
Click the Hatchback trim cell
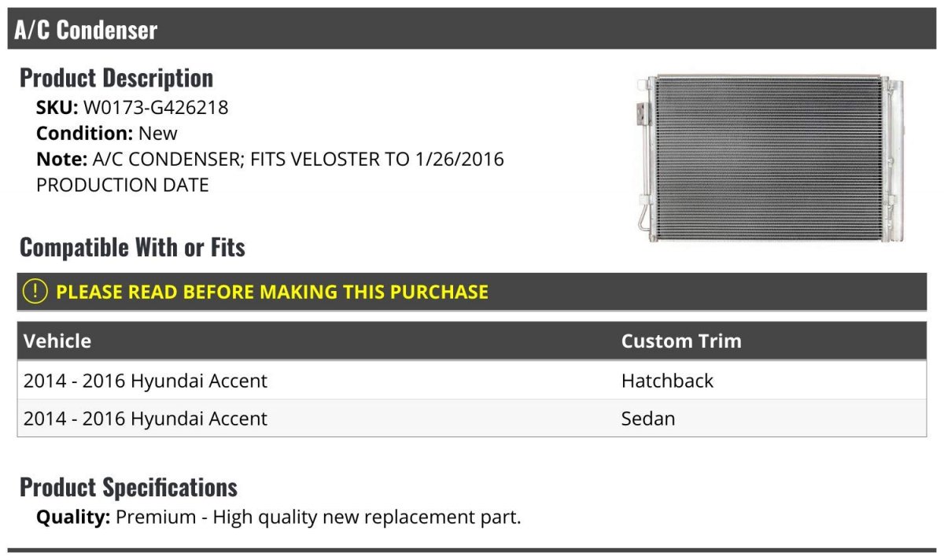coord(667,381)
